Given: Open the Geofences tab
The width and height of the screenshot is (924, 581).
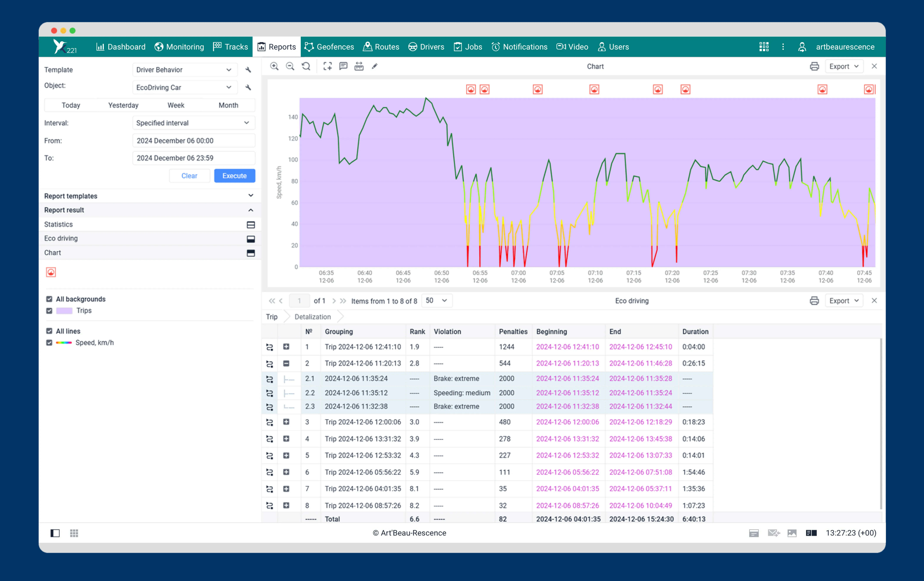Looking at the screenshot, I should pos(329,47).
